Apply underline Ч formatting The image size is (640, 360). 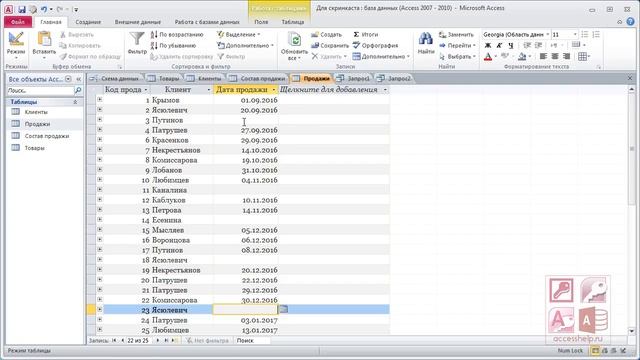[x=511, y=46]
